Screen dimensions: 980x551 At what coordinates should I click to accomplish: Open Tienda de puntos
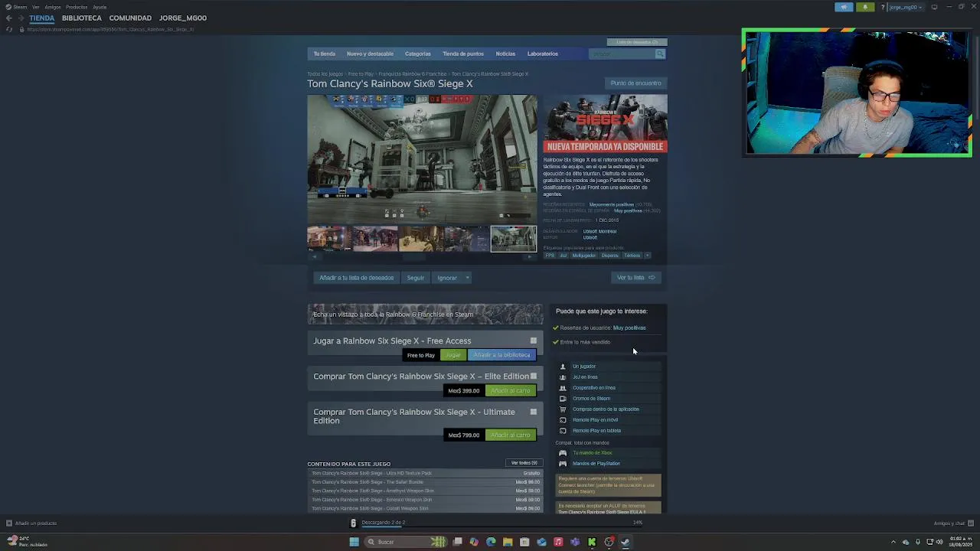463,54
